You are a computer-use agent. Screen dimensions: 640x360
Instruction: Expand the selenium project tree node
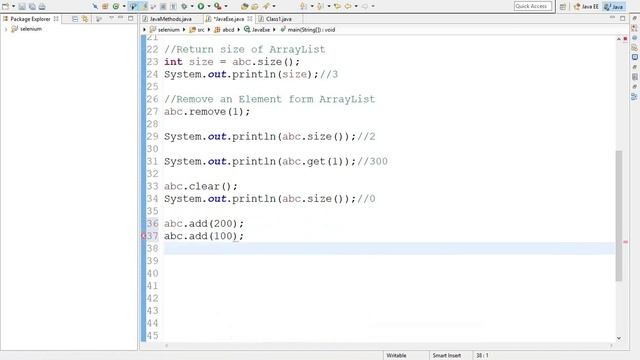(x=6, y=29)
